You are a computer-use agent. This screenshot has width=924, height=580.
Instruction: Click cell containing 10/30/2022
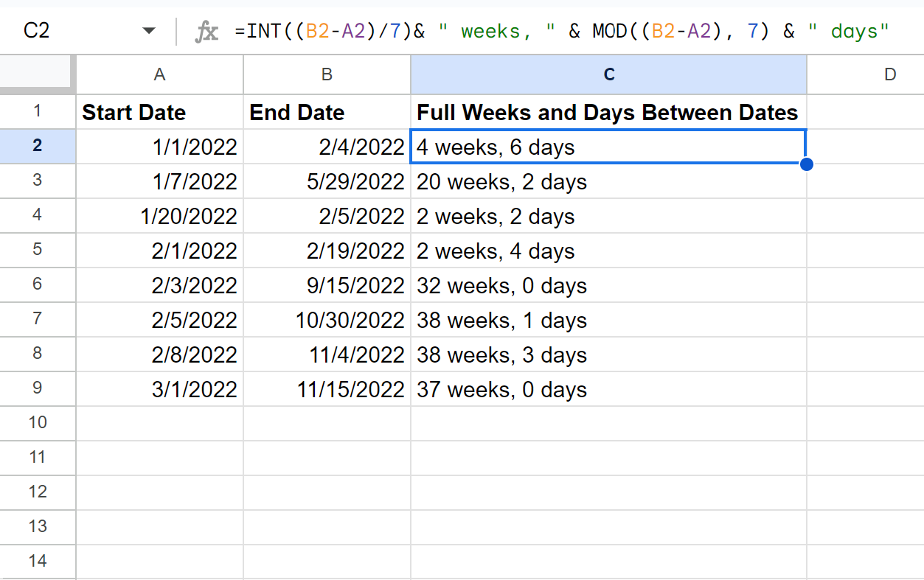(x=327, y=320)
